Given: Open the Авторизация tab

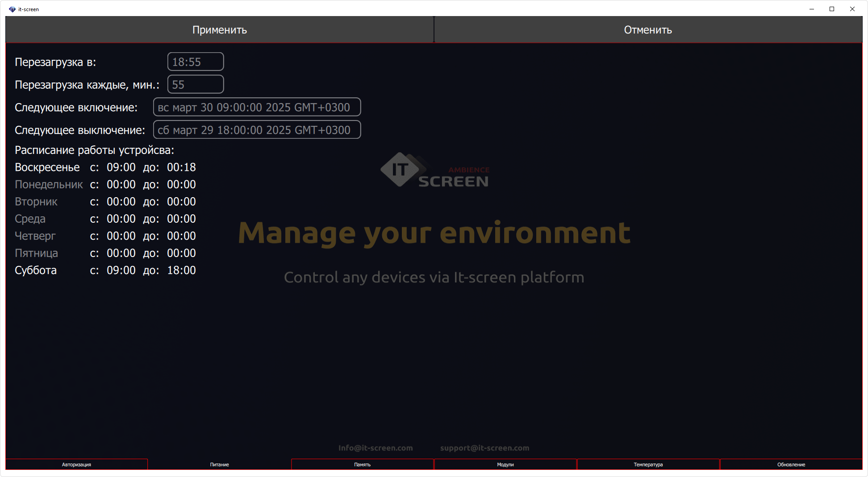Looking at the screenshot, I should (76, 465).
